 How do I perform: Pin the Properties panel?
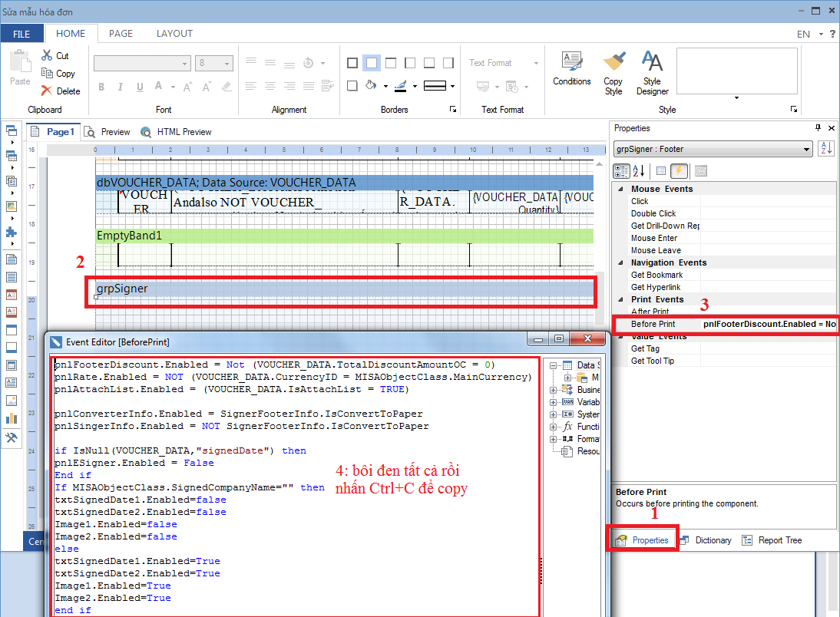coord(818,127)
